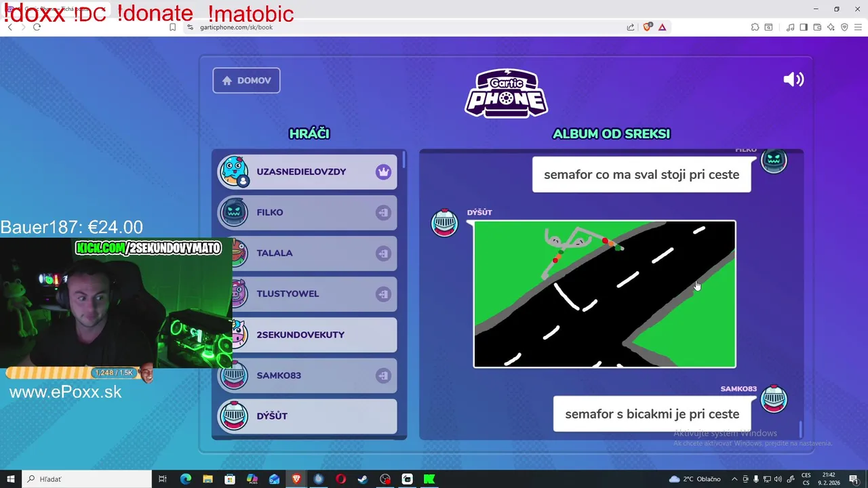Image resolution: width=868 pixels, height=488 pixels.
Task: Open the media control music note icon
Action: click(790, 27)
